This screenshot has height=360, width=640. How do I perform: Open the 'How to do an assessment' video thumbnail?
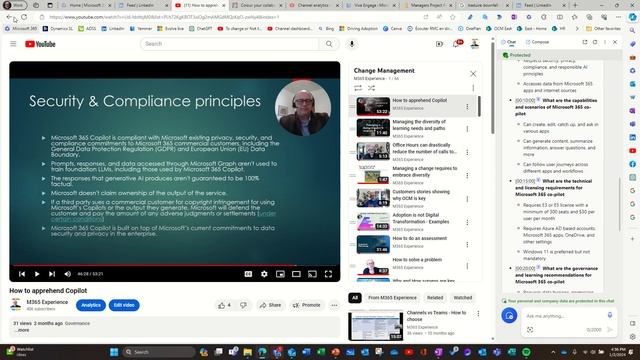tap(373, 244)
